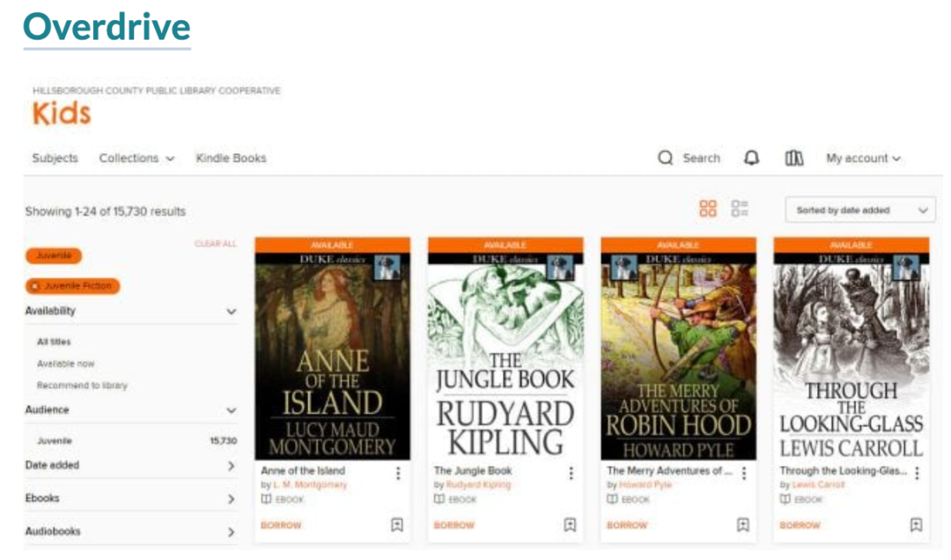Filter by Available now
951x560 pixels.
click(x=65, y=364)
